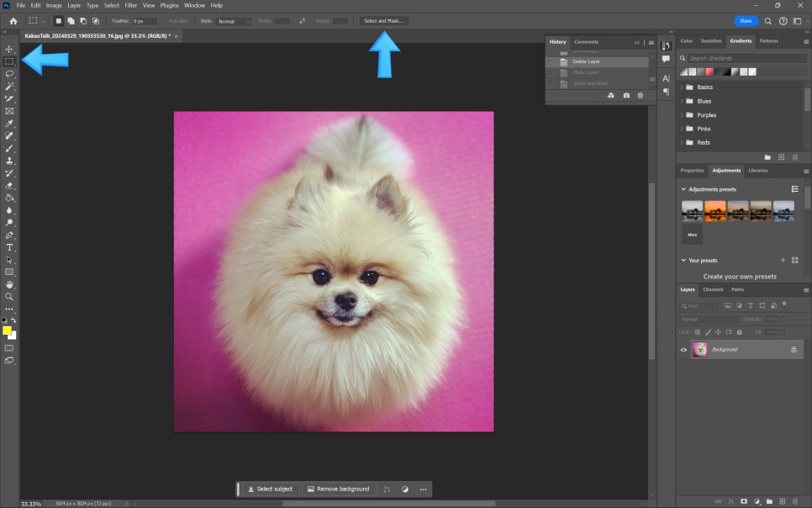812x508 pixels.
Task: Select the Rectangle shape tool
Action: [9, 273]
